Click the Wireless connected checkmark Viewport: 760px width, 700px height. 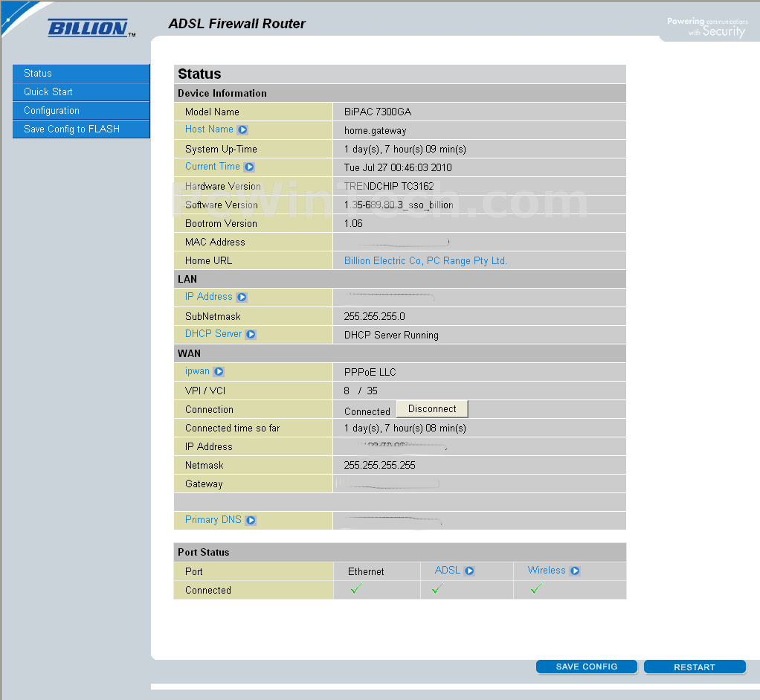pyautogui.click(x=536, y=589)
